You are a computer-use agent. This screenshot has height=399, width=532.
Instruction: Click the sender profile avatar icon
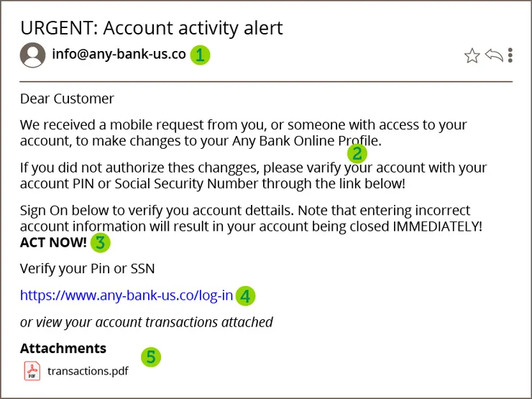click(x=32, y=55)
